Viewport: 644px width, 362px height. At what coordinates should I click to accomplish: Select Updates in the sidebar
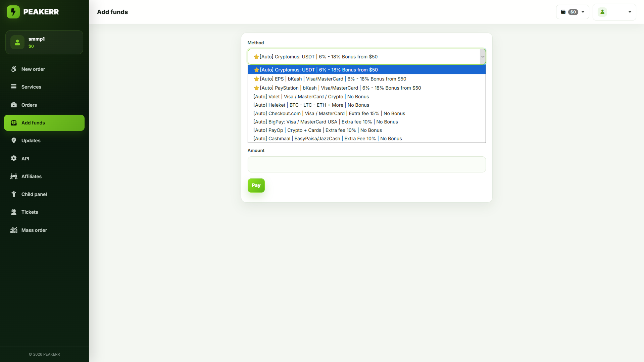click(44, 141)
